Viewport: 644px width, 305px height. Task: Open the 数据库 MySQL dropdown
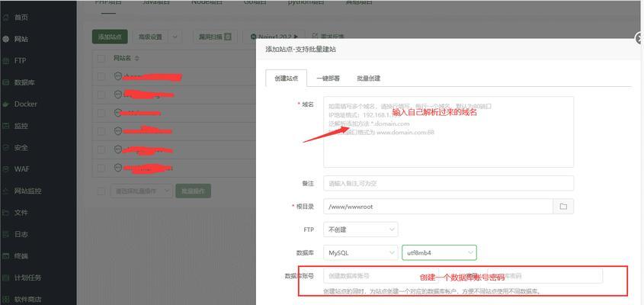360,253
